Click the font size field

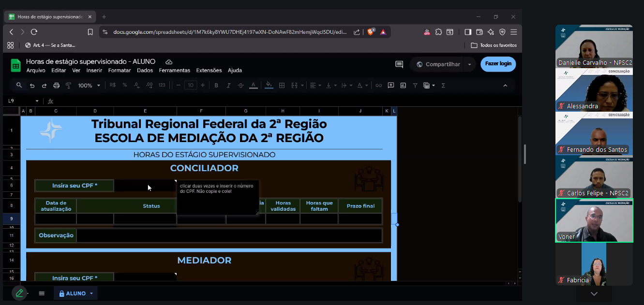(x=191, y=85)
